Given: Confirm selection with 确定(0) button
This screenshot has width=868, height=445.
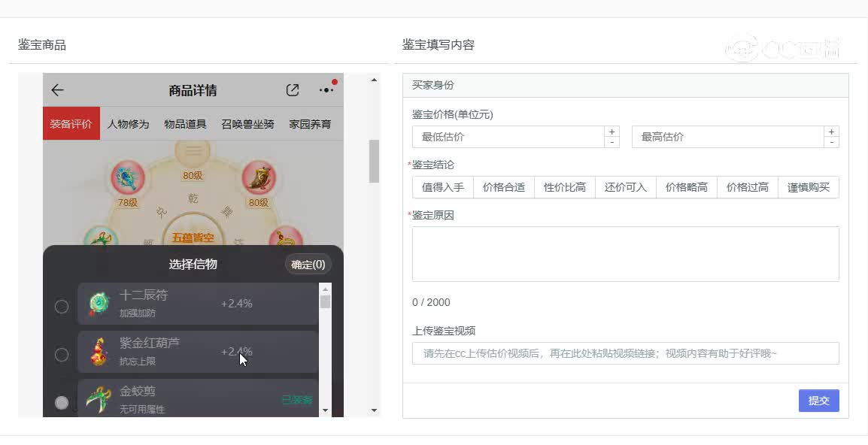Looking at the screenshot, I should pos(308,265).
